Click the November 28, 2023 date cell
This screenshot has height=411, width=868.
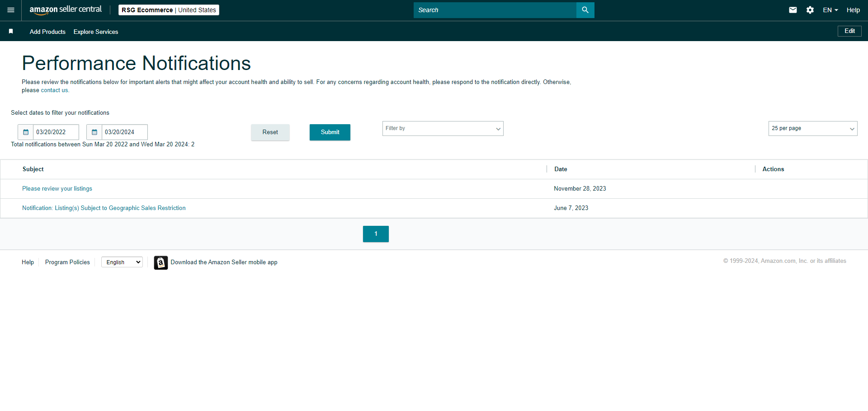click(580, 189)
